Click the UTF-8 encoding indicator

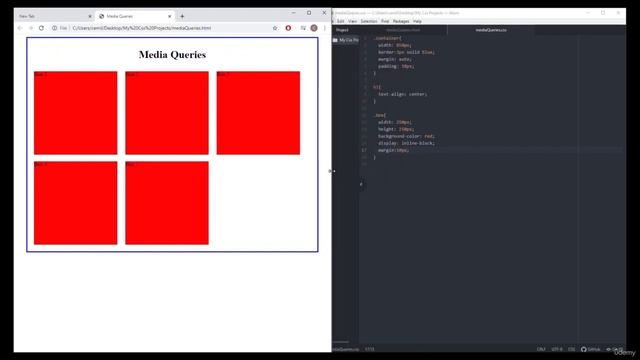[557, 349]
